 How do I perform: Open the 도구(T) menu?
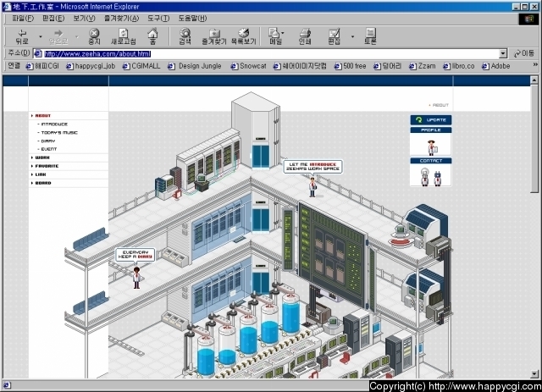[x=158, y=19]
